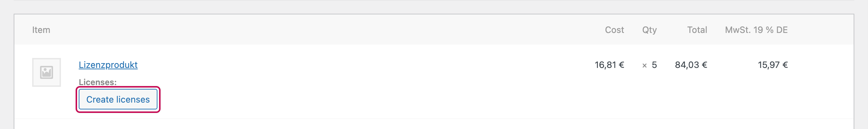Image resolution: width=868 pixels, height=129 pixels.
Task: Click the 84,03 € total value
Action: pos(691,65)
